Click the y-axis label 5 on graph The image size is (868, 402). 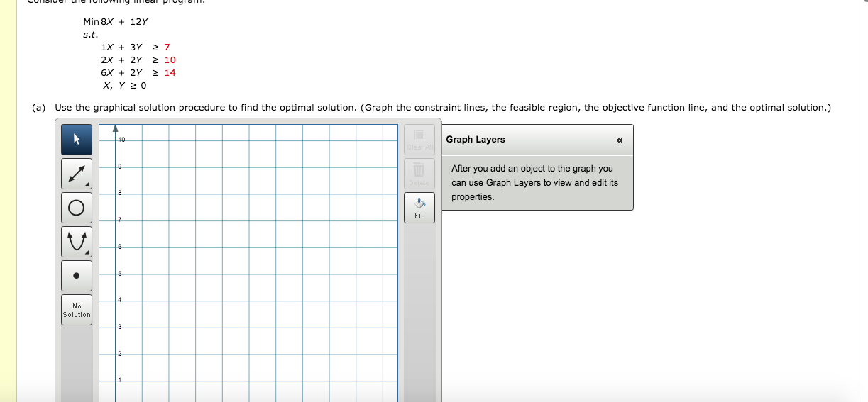tap(120, 273)
